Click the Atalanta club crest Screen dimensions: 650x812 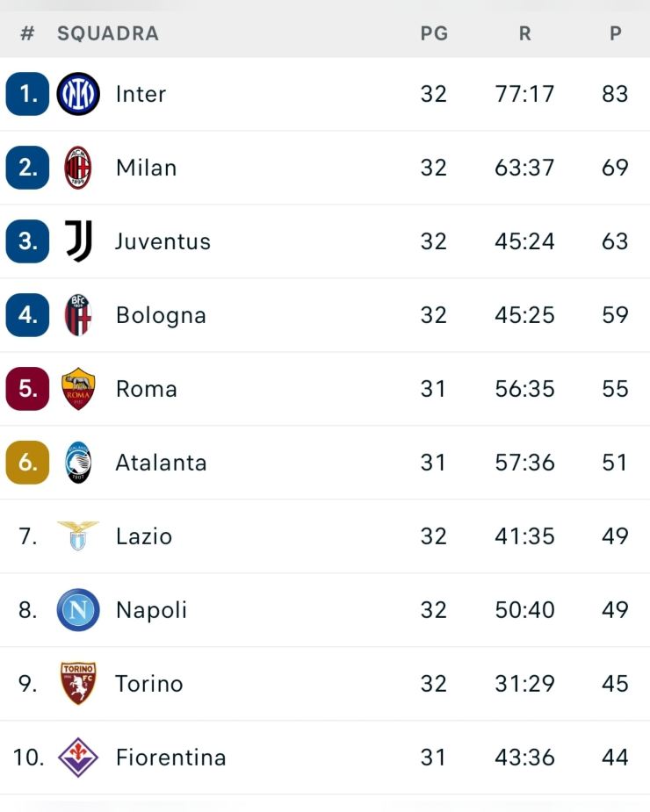tap(77, 463)
